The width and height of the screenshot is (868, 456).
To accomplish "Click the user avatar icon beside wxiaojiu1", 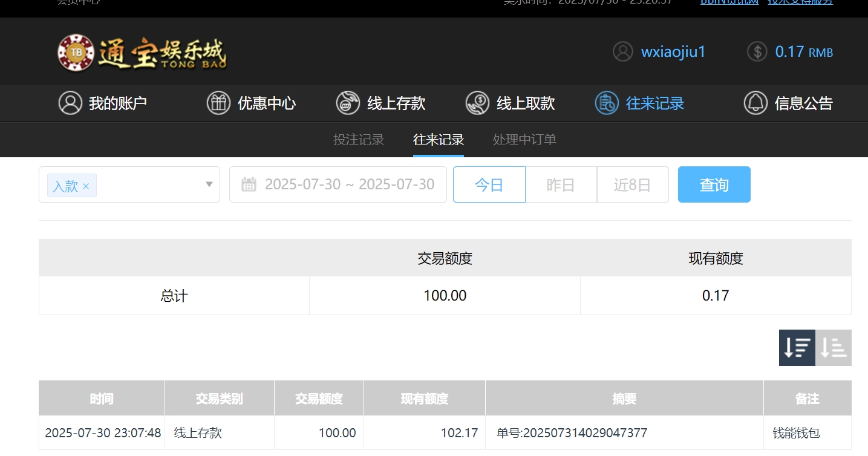I will point(622,52).
